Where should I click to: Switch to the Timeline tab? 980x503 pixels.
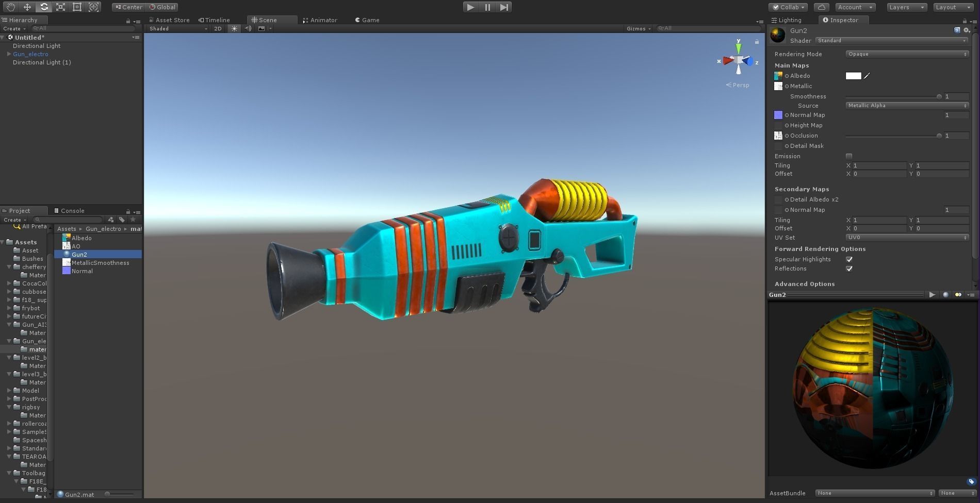[x=215, y=20]
